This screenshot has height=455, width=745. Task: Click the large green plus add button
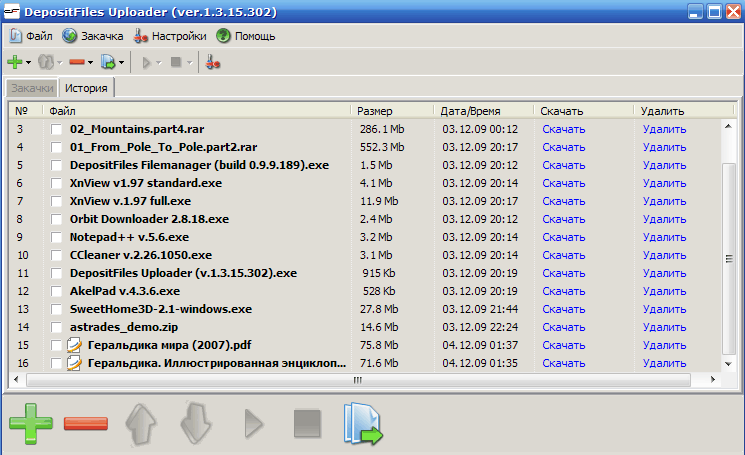click(30, 423)
